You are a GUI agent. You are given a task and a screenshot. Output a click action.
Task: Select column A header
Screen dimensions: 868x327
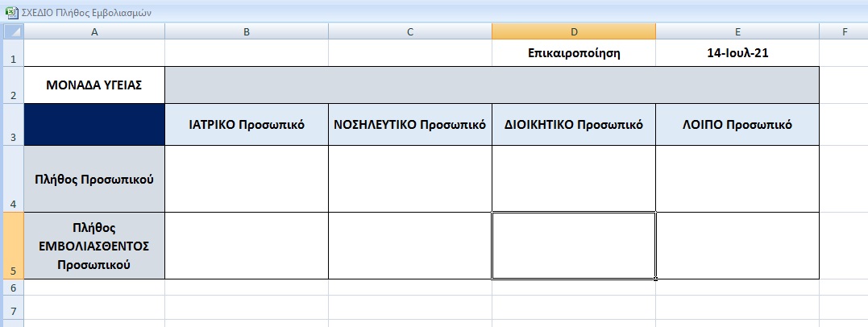(x=94, y=31)
